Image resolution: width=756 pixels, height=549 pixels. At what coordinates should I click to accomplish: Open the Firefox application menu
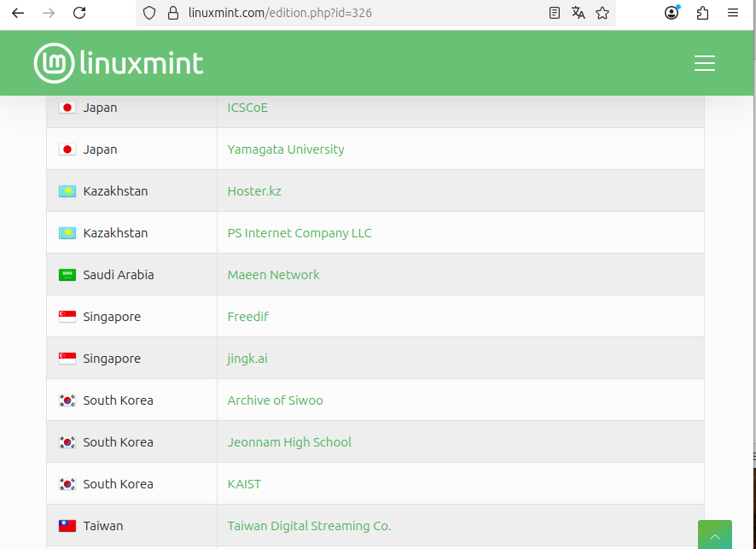click(733, 13)
